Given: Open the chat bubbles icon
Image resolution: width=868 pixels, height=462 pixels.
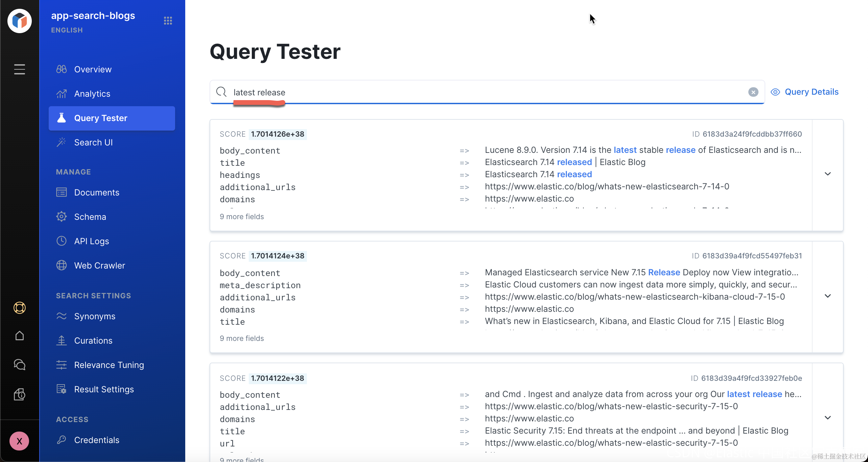Looking at the screenshot, I should pos(20,365).
